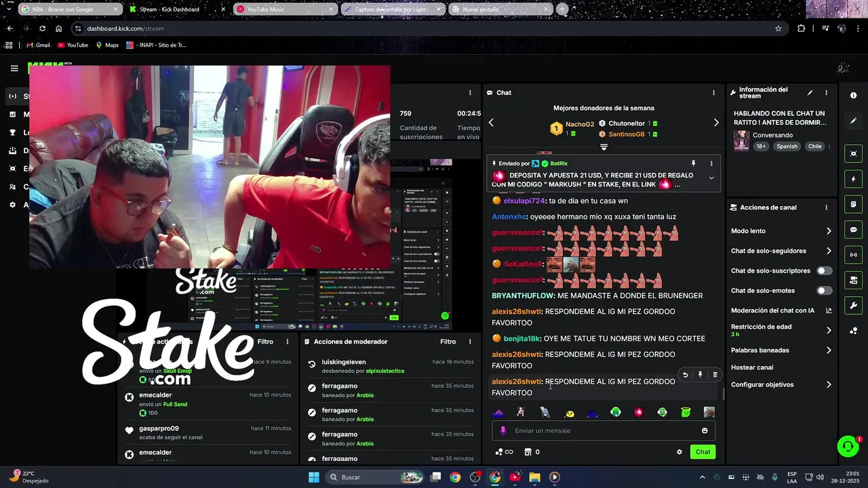Open Chat panel three-dot menu

coord(713,93)
